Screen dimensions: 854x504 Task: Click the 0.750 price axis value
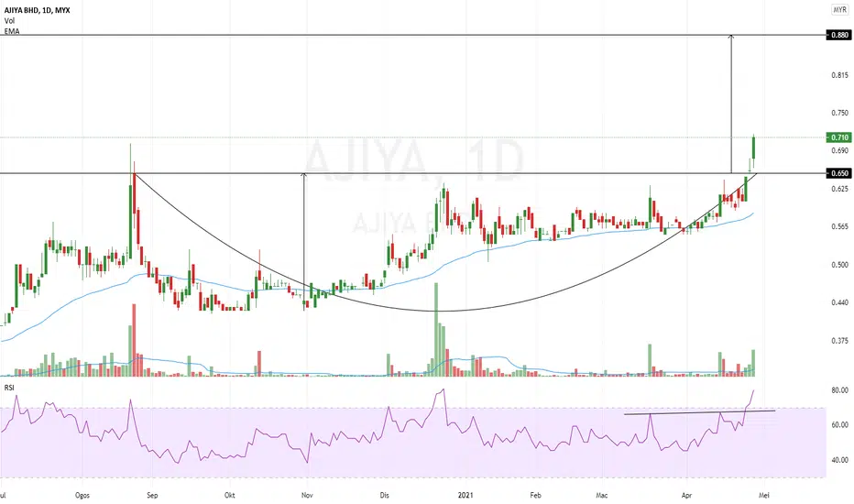coord(839,113)
